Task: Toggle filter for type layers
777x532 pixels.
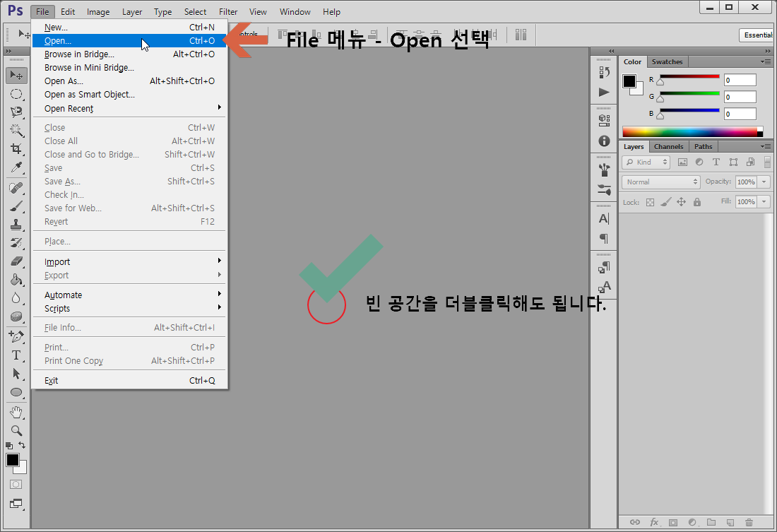Action: coord(716,162)
